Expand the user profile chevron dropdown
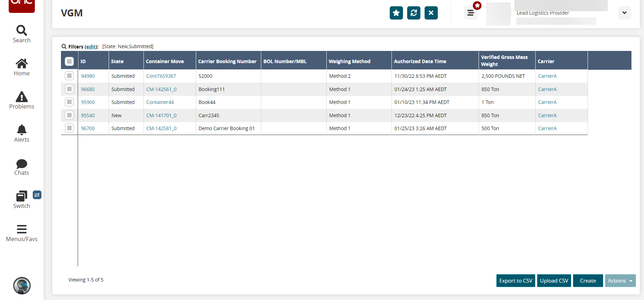 click(x=624, y=13)
